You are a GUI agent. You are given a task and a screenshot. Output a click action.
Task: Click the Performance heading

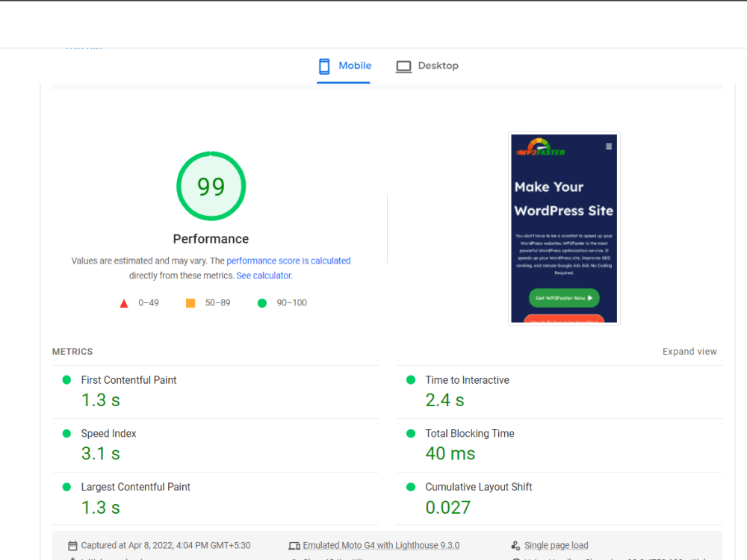211,239
